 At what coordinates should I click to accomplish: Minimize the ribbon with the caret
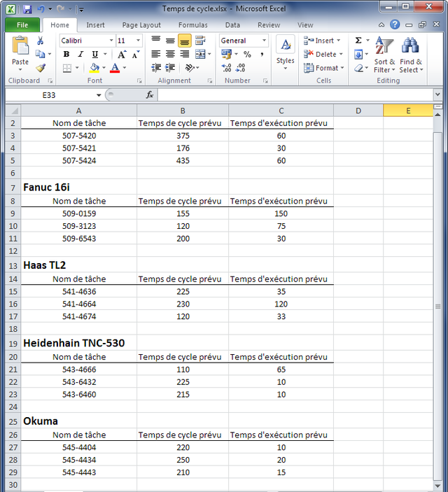click(x=381, y=24)
